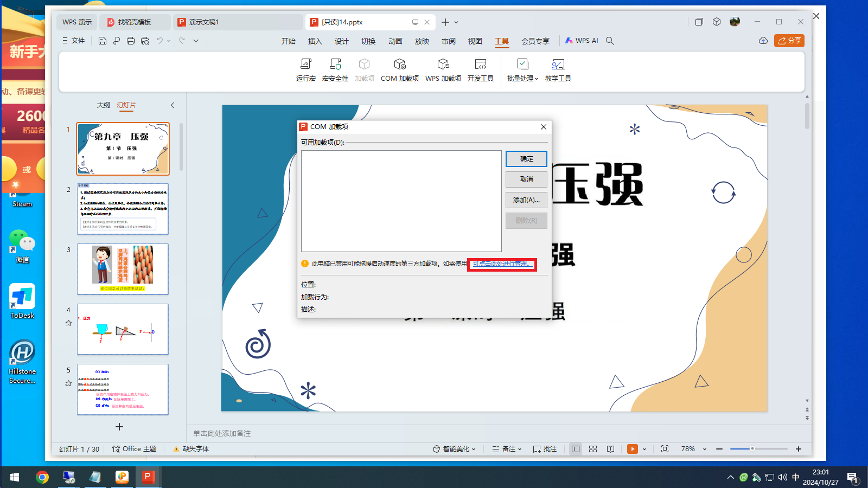Switch to the 开始 ribbon tab
Viewport: 868px width, 488px height.
[x=289, y=41]
